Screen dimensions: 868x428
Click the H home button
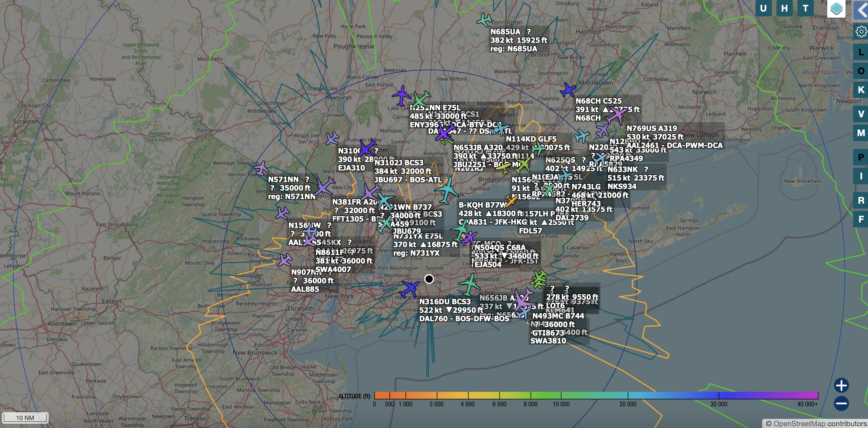(x=784, y=9)
